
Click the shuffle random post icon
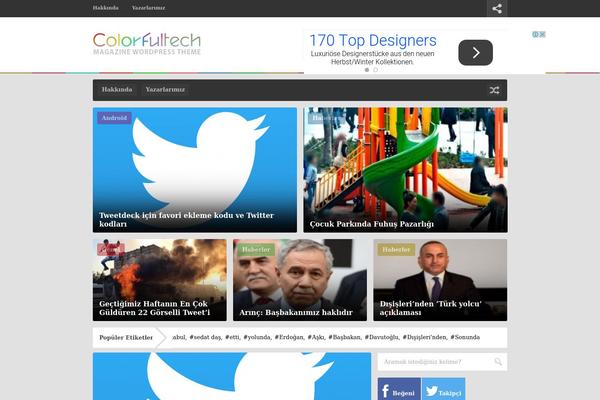tap(494, 90)
